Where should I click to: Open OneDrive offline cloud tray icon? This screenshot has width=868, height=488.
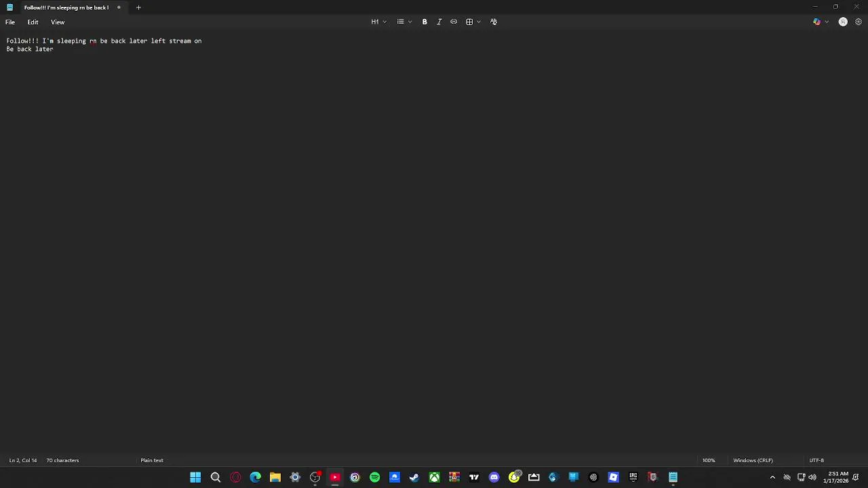[x=787, y=478]
